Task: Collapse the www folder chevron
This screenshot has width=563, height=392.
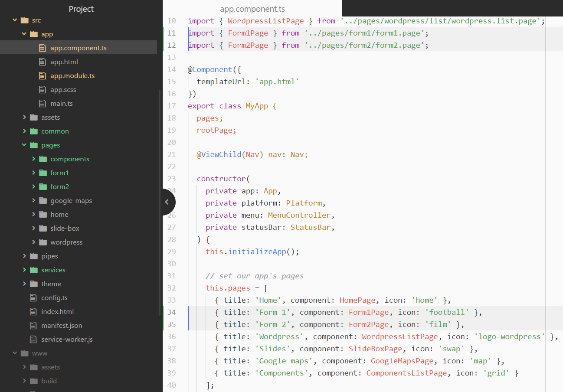Action: 15,353
